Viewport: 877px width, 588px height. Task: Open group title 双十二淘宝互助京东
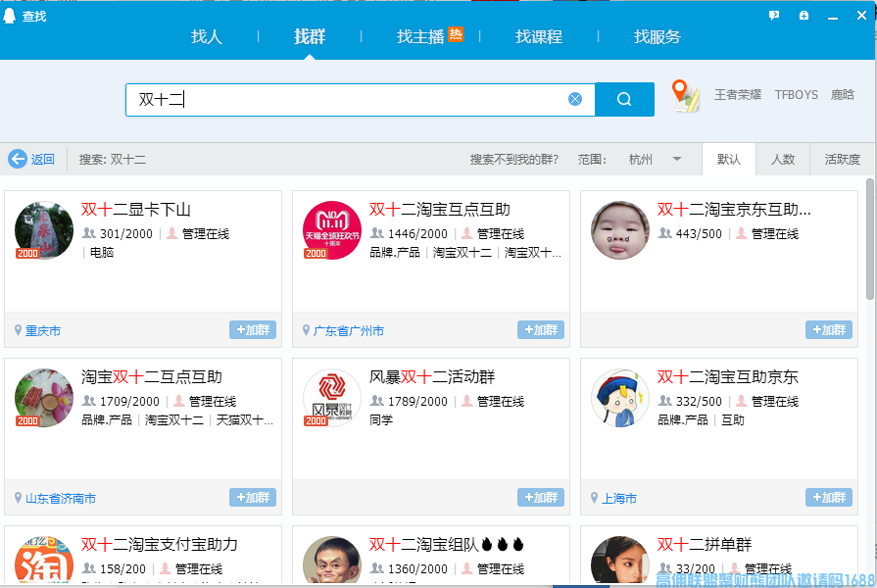click(x=728, y=377)
